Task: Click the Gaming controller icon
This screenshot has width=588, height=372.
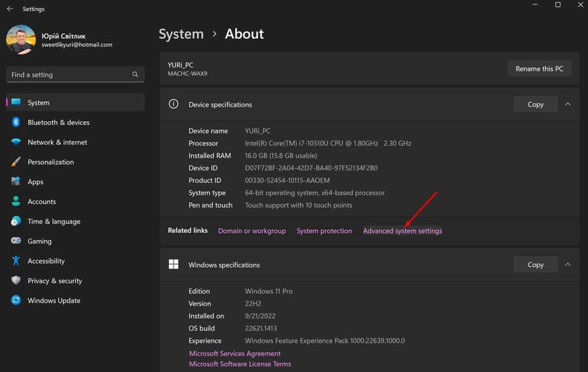Action: 16,241
